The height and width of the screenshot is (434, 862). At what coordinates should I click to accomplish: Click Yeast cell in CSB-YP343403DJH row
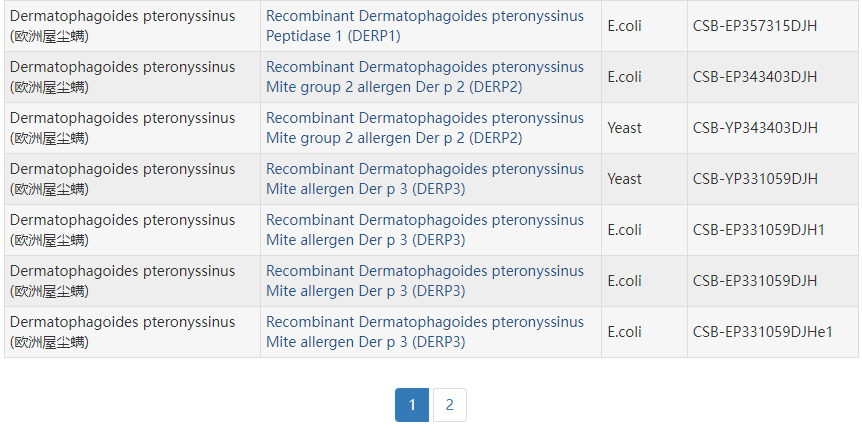(625, 128)
